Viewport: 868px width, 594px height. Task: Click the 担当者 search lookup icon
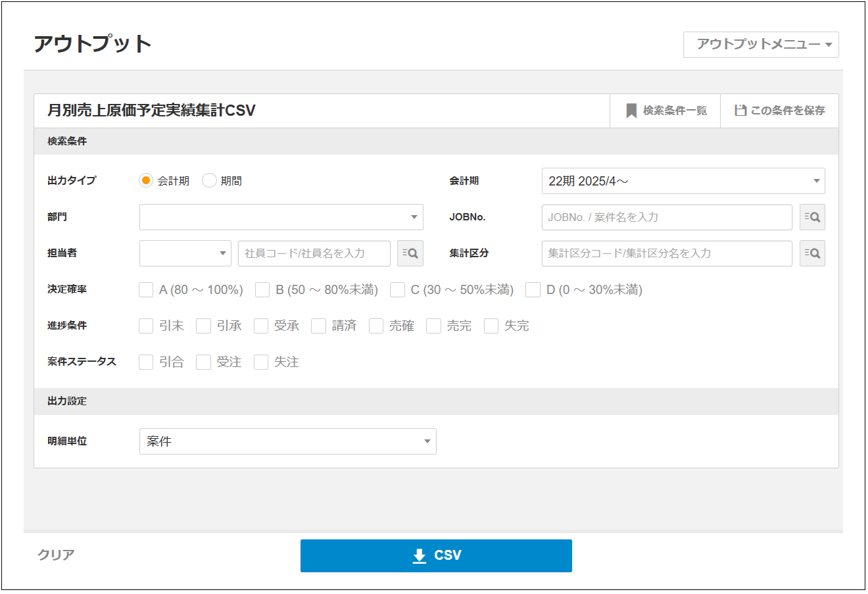pos(410,253)
